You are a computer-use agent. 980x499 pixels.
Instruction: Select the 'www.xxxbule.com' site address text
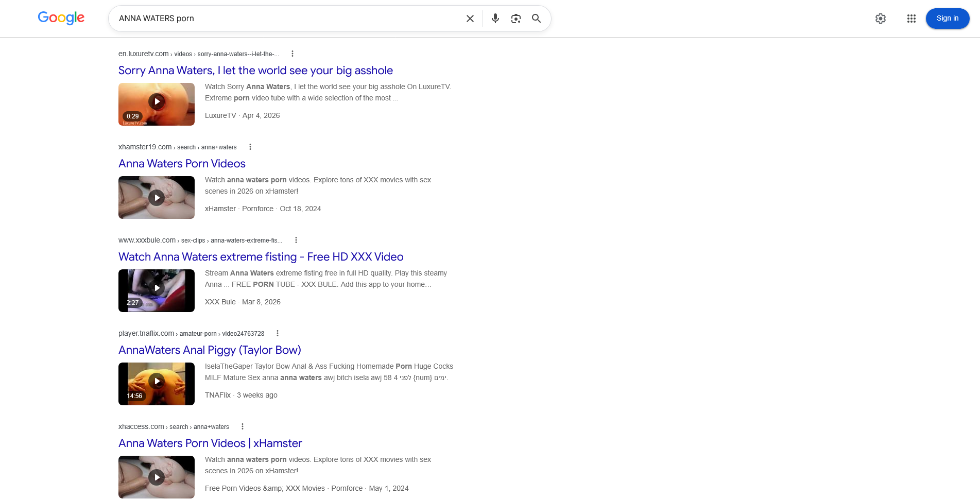tap(147, 240)
